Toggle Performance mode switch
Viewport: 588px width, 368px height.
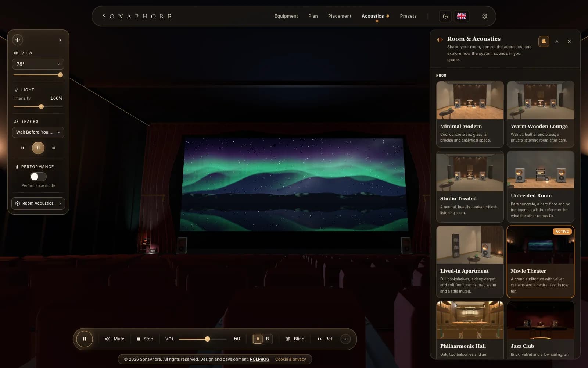click(38, 177)
